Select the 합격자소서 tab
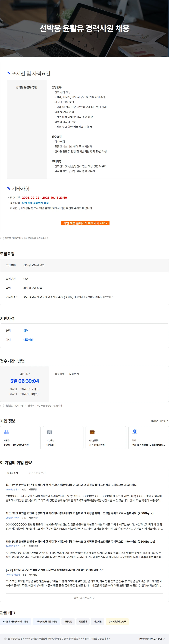 click(x=12, y=473)
